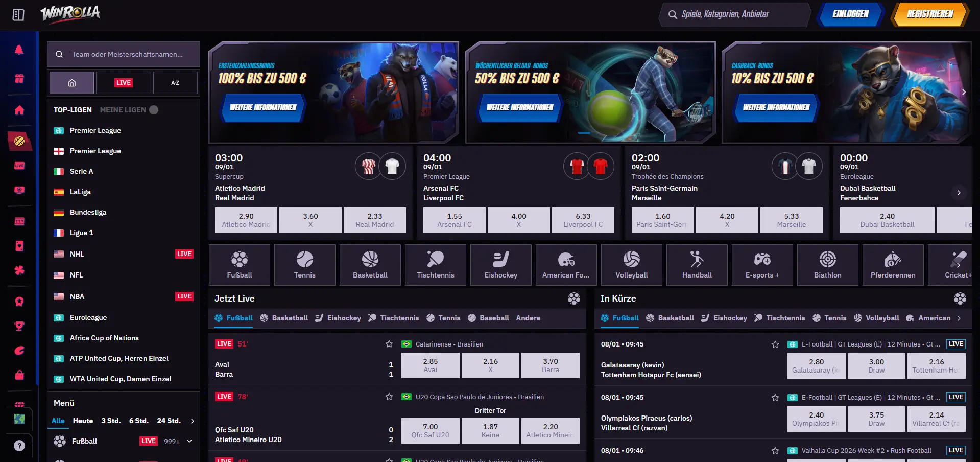Screen dimensions: 980x462
Task: Star the Galatasaray vs Tottenham match
Action: 775,344
